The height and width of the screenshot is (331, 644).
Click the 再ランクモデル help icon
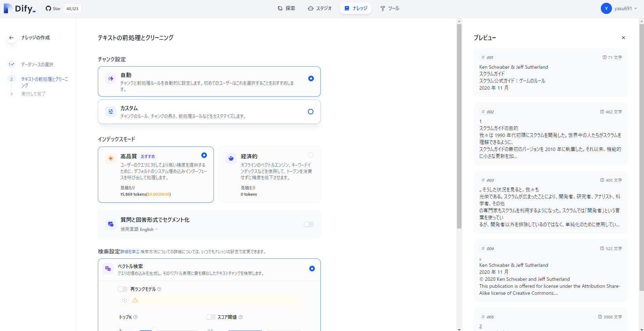(159, 289)
